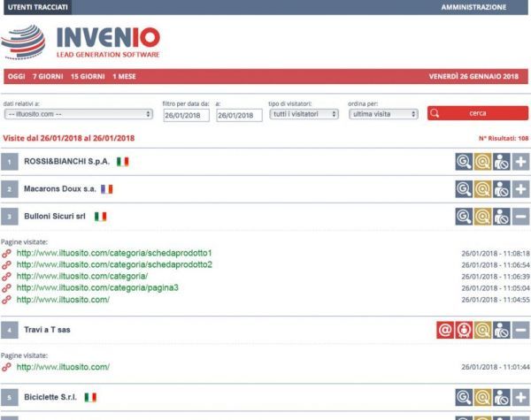Click the yellow email lookup icon for Macarons Doux
The width and height of the screenshot is (531, 420).
point(482,189)
